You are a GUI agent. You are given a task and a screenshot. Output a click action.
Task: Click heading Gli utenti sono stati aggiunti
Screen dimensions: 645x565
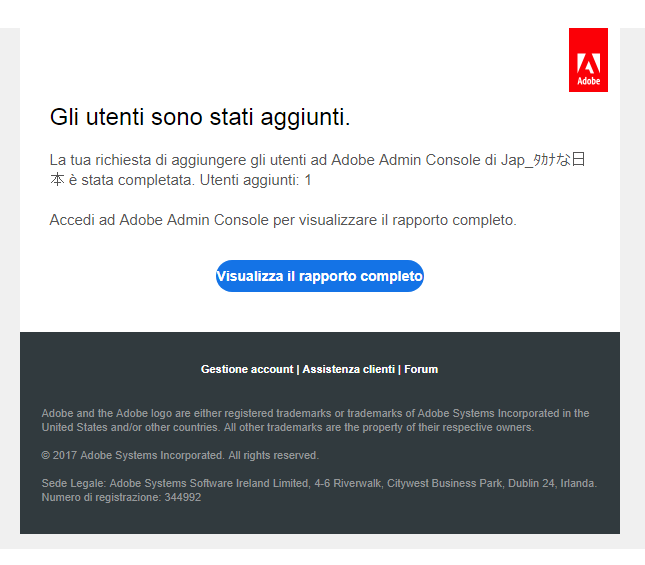200,118
